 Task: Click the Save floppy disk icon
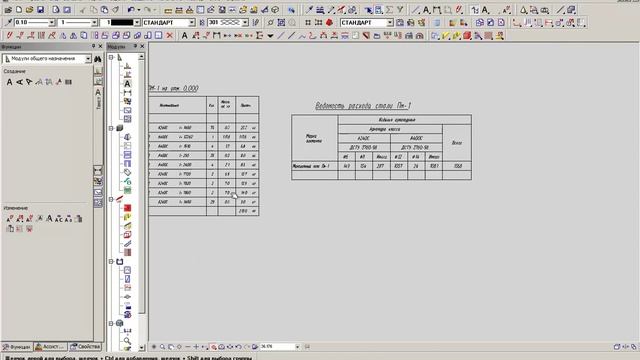point(40,10)
